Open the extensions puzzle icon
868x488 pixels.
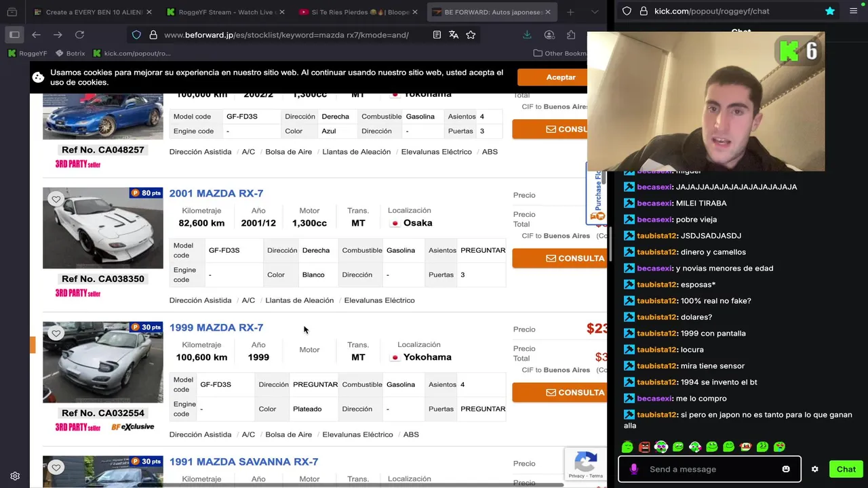coord(571,35)
